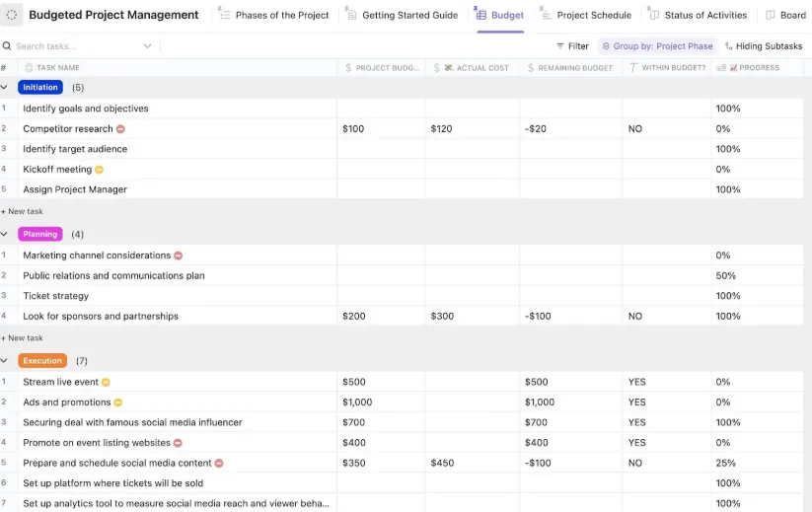This screenshot has width=812, height=512.
Task: Click the project loading circle icon beside title
Action: point(12,15)
